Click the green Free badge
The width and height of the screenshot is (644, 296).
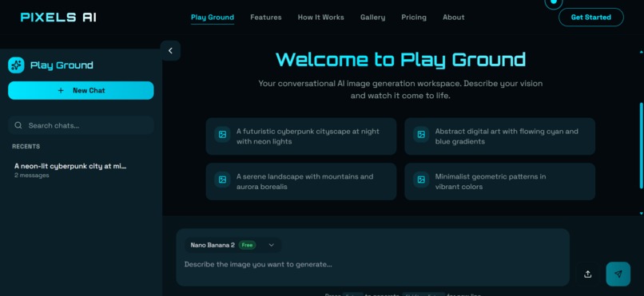[247, 245]
